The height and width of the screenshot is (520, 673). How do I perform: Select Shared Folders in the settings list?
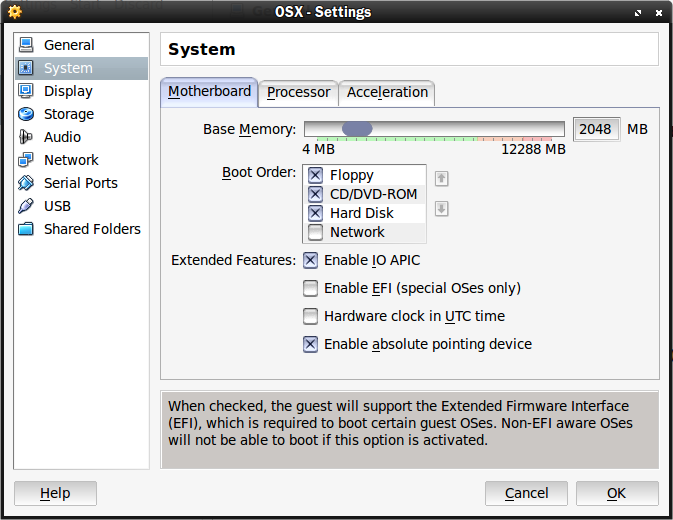(x=82, y=229)
